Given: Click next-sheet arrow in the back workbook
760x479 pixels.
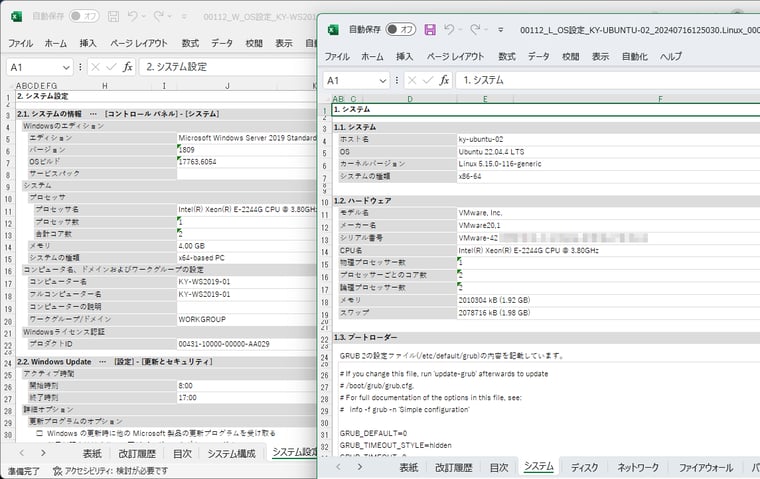Looking at the screenshot, I should (44, 453).
